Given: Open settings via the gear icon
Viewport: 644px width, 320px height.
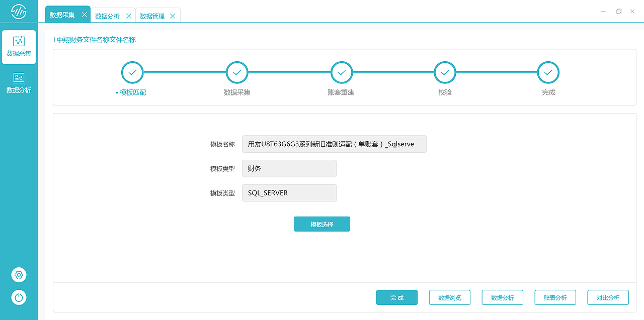Looking at the screenshot, I should (19, 275).
